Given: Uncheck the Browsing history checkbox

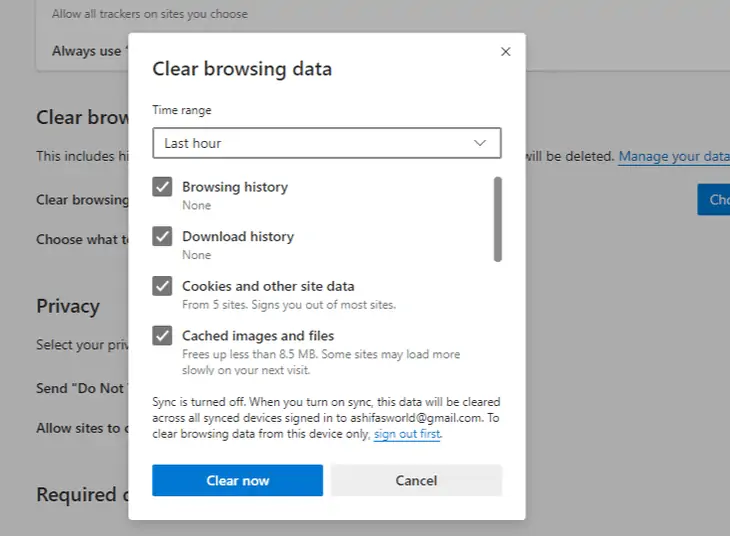Looking at the screenshot, I should coord(162,187).
